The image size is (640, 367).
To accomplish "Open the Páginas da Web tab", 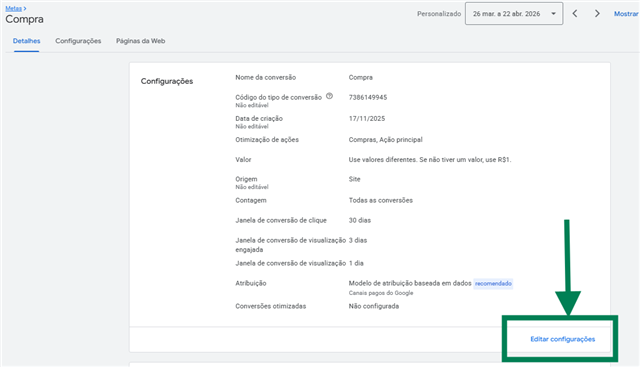I will (x=140, y=41).
